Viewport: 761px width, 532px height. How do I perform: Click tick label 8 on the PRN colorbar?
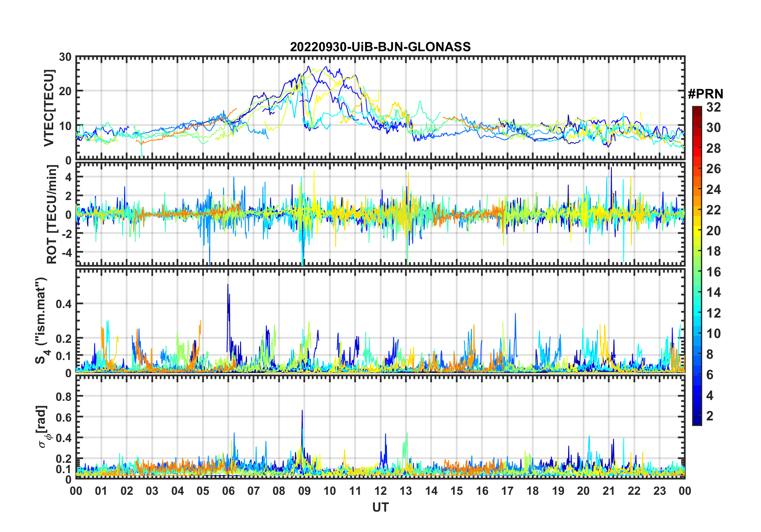[x=710, y=354]
